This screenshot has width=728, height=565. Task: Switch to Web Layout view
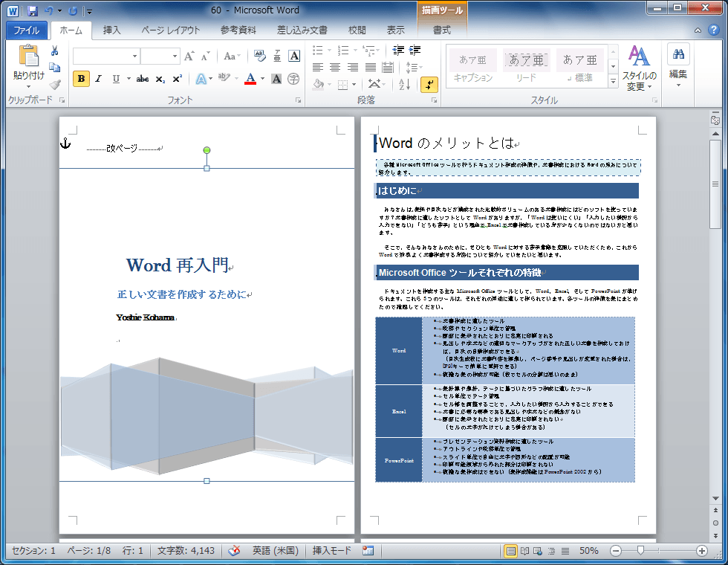pyautogui.click(x=538, y=551)
